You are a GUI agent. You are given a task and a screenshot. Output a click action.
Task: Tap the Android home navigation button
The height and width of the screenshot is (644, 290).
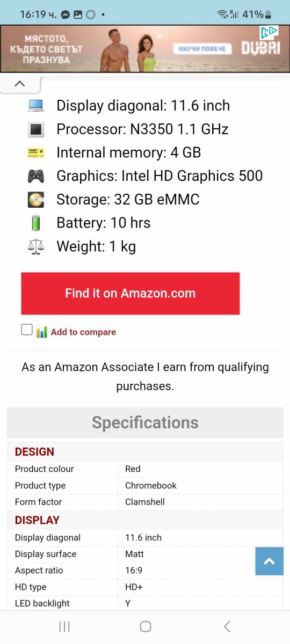(x=145, y=626)
